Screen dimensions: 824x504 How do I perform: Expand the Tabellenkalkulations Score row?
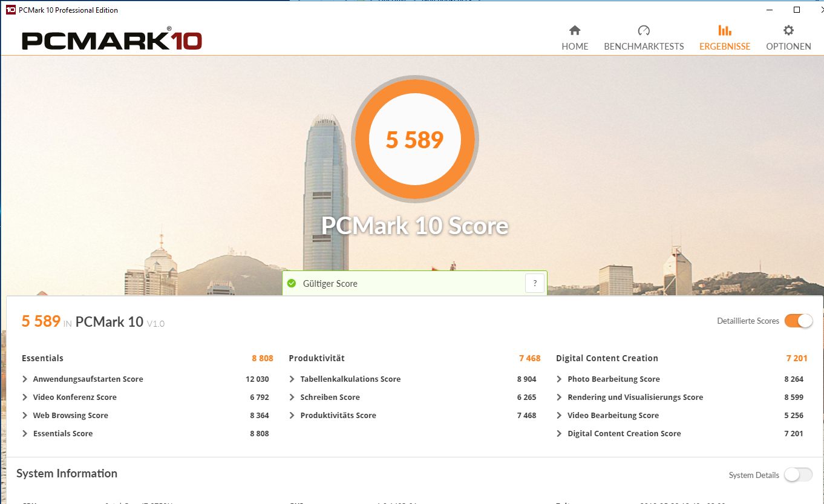[x=292, y=379]
